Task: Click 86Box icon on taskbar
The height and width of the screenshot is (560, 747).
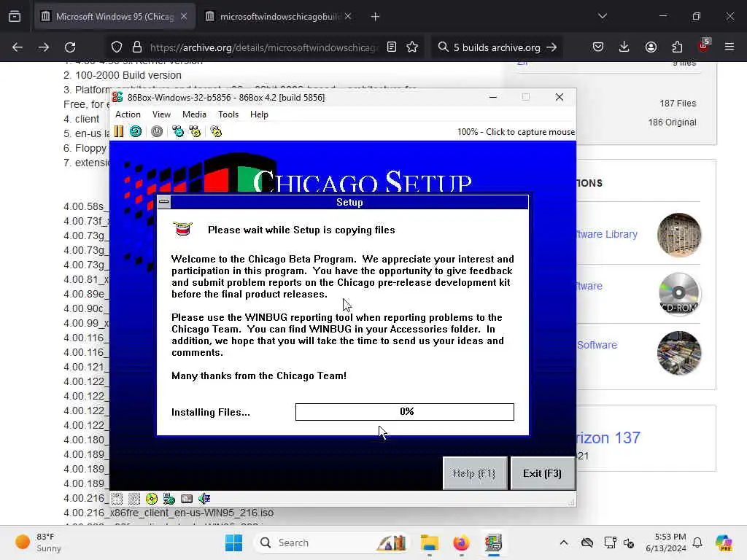Action: (x=493, y=542)
